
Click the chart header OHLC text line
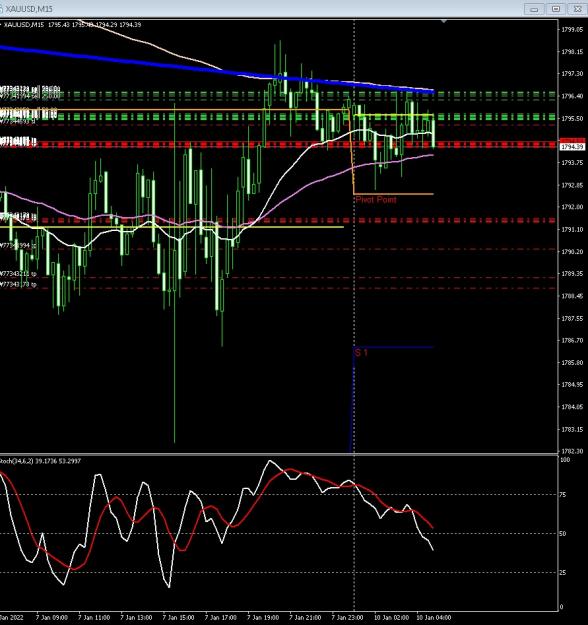click(73, 25)
